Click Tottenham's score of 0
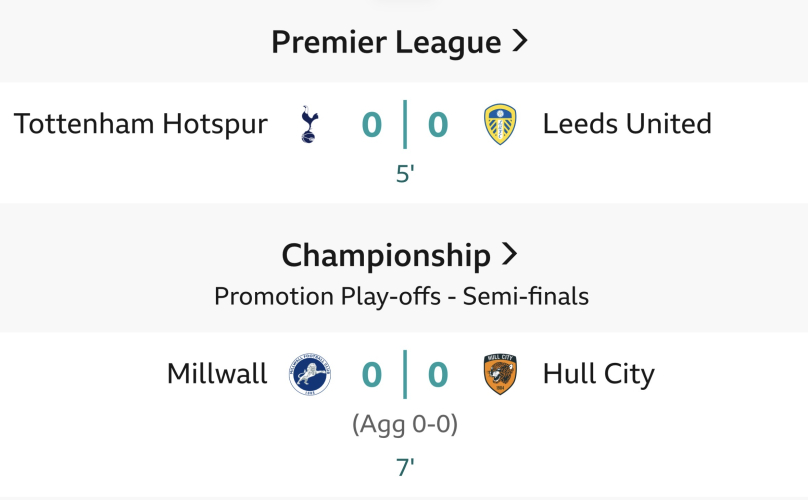808x500 pixels. 372,125
